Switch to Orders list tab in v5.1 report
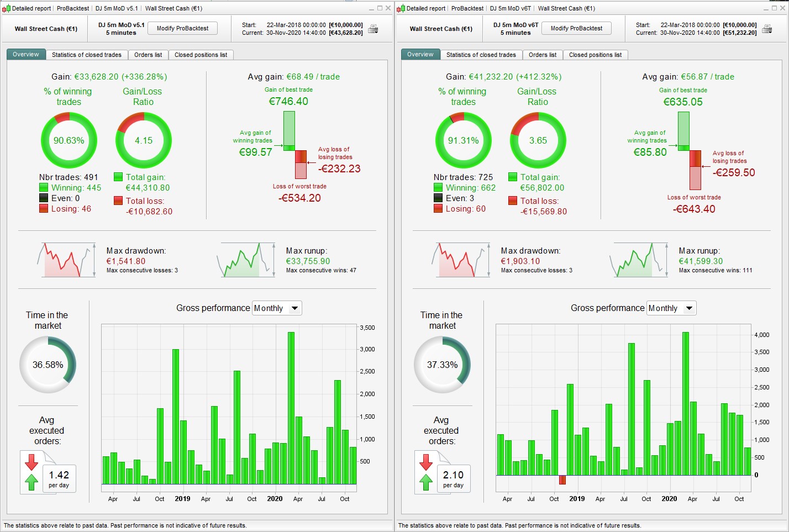The image size is (789, 532). [148, 55]
